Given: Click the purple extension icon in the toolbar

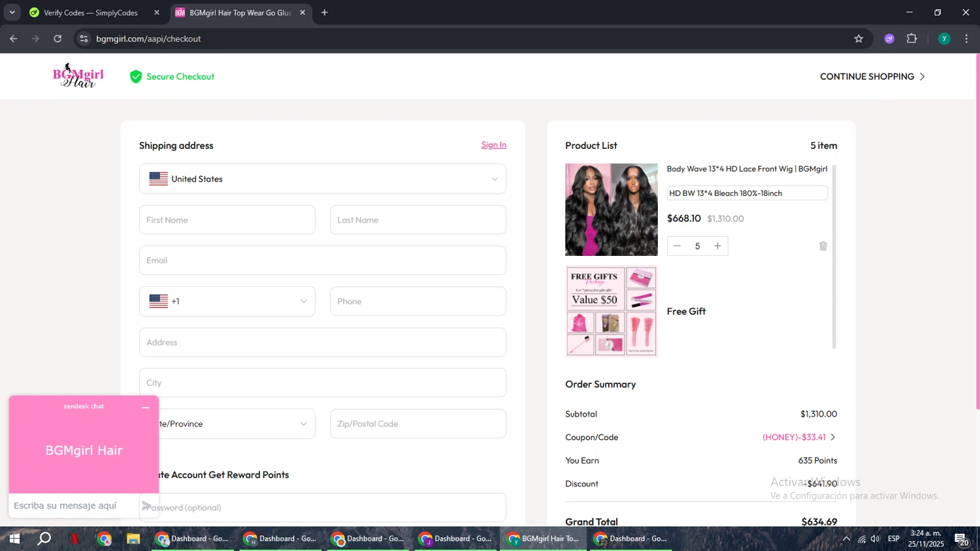Looking at the screenshot, I should click(x=889, y=39).
